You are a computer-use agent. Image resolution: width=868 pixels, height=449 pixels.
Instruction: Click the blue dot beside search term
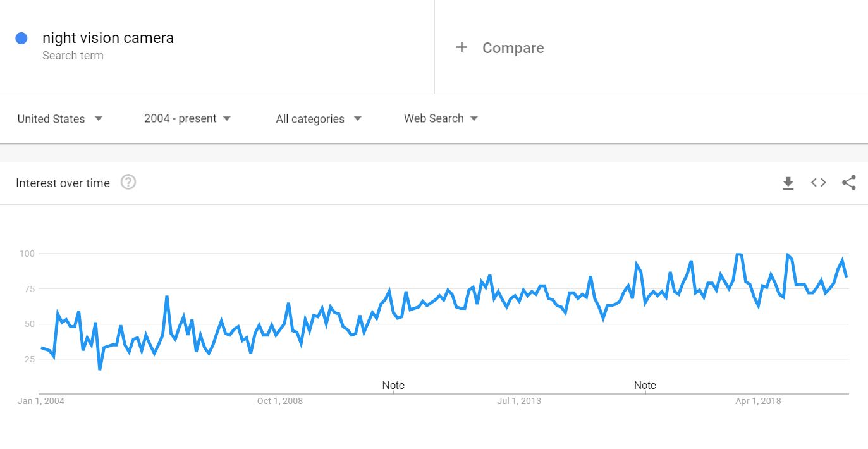tap(21, 39)
